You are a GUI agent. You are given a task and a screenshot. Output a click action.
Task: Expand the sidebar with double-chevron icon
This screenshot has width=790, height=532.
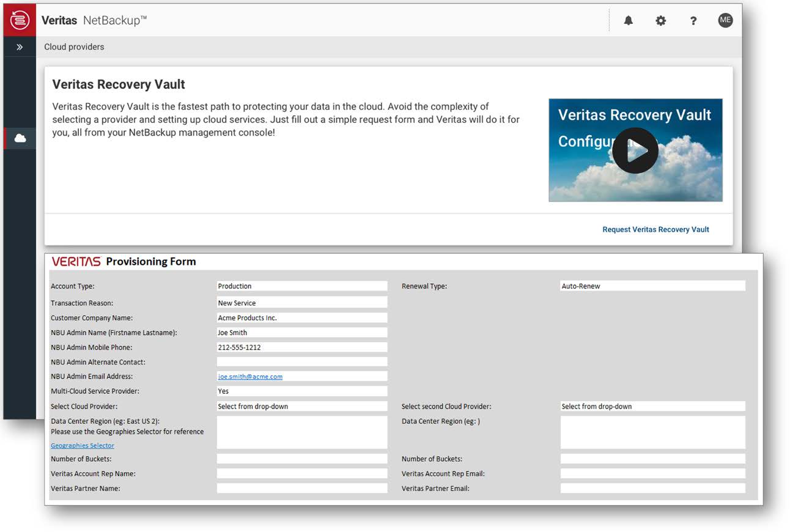(20, 47)
